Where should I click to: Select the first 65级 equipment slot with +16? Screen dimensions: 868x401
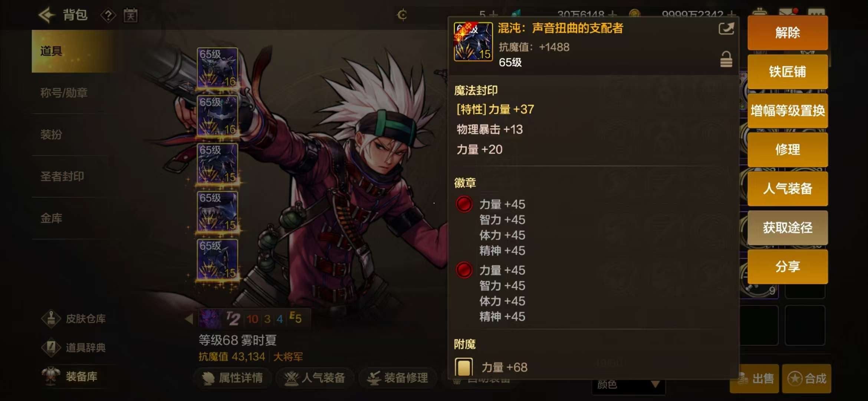pos(217,68)
